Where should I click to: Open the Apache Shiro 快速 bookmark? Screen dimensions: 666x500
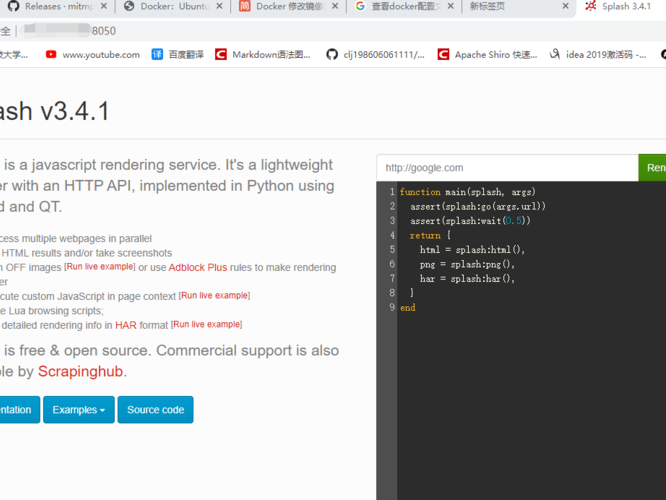click(488, 55)
